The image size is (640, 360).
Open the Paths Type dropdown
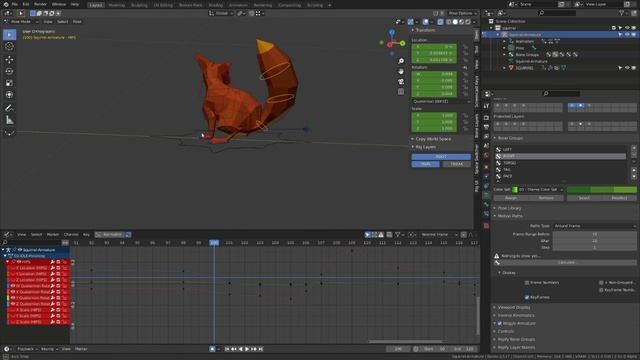click(595, 226)
